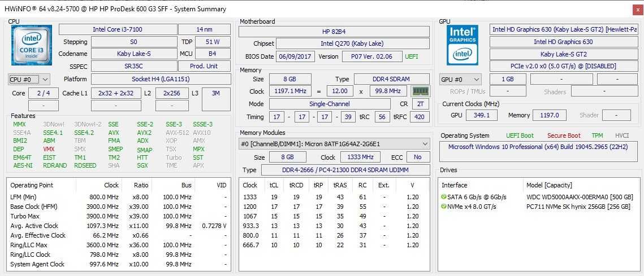Click the Intel HD Graphics 630 name field
This screenshot has height=276, width=644.
coord(563,42)
